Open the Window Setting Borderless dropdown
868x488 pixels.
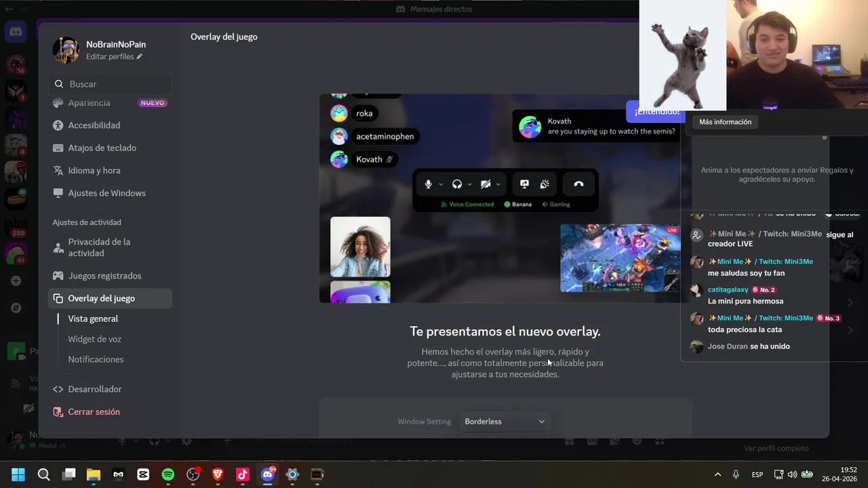(x=505, y=422)
